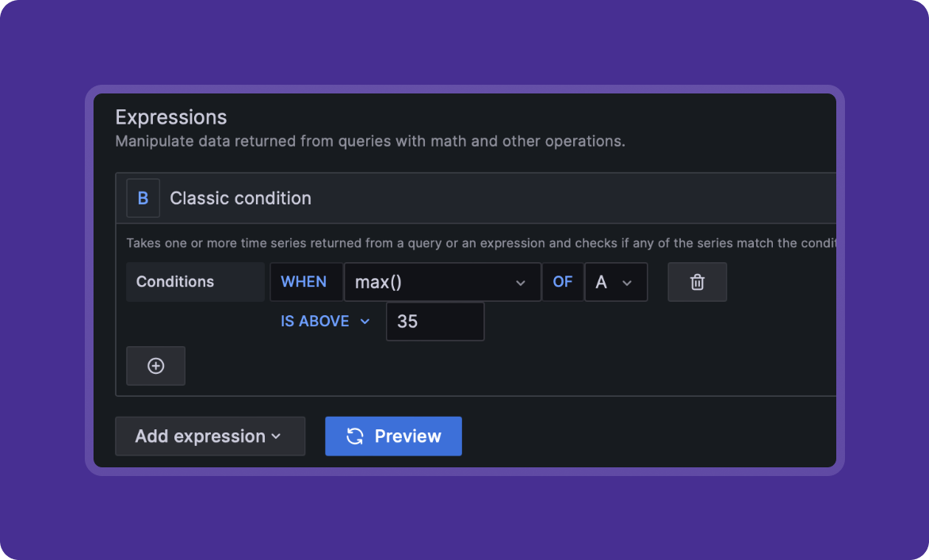
Task: Click the Classic condition expression title
Action: [240, 198]
